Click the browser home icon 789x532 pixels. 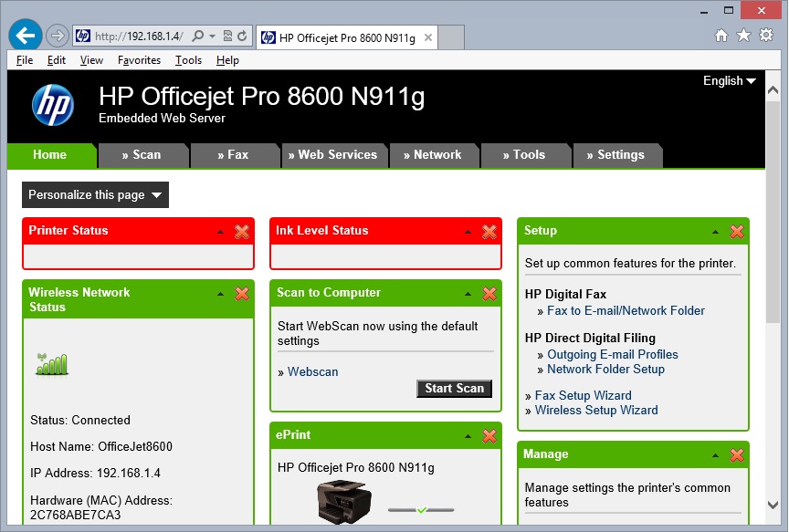pos(721,36)
